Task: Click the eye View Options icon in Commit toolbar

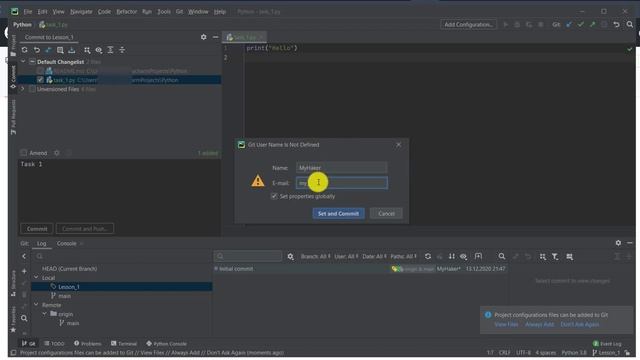Action: click(x=99, y=50)
